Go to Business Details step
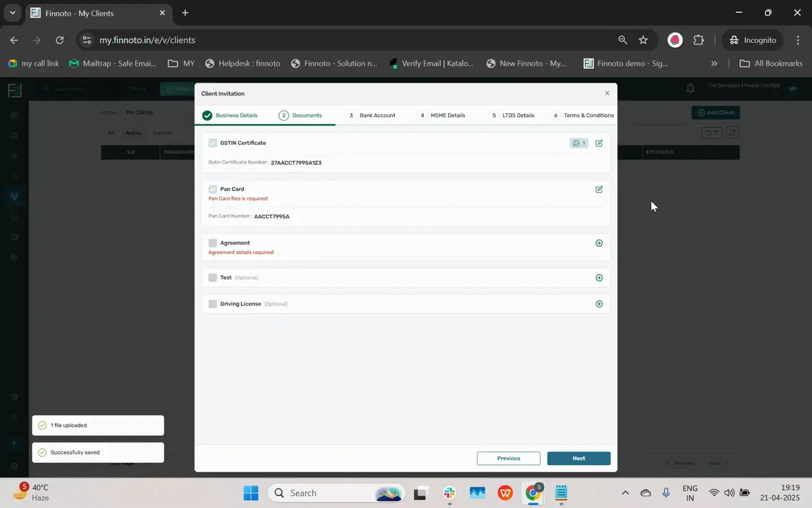The image size is (812, 508). coord(230,116)
